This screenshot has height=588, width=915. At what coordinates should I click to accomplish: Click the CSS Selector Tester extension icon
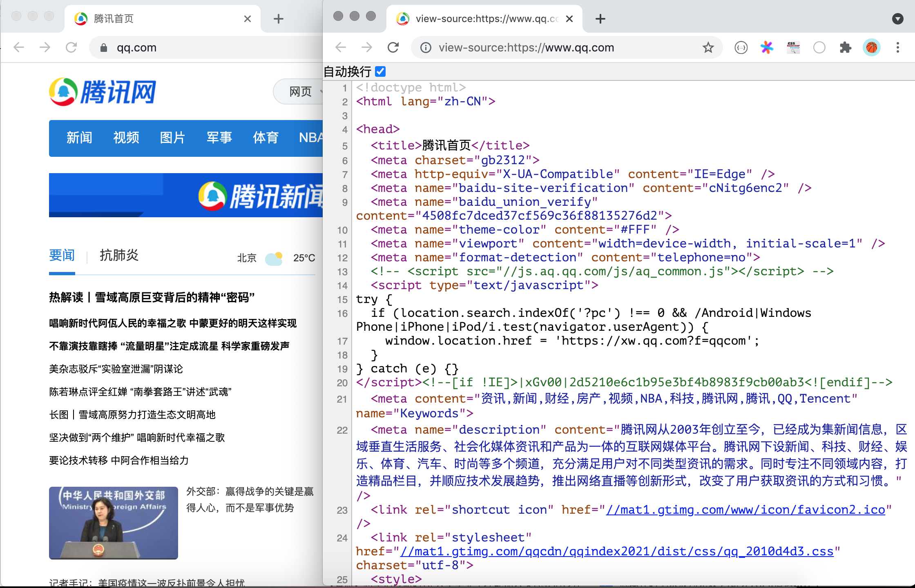(x=793, y=48)
